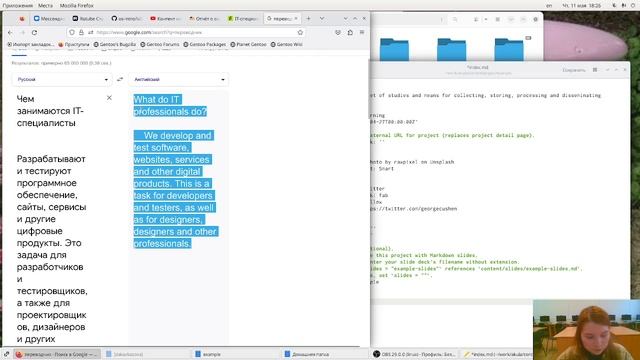This screenshot has width=640, height=360.
Task: Open a new Firefox tab with plus
Action: (x=309, y=18)
